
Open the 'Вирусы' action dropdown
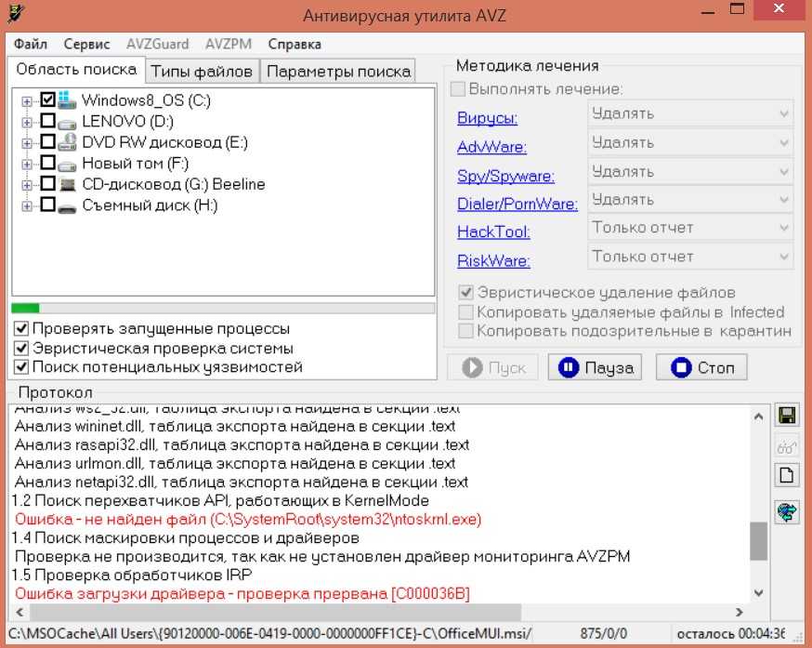pos(690,114)
